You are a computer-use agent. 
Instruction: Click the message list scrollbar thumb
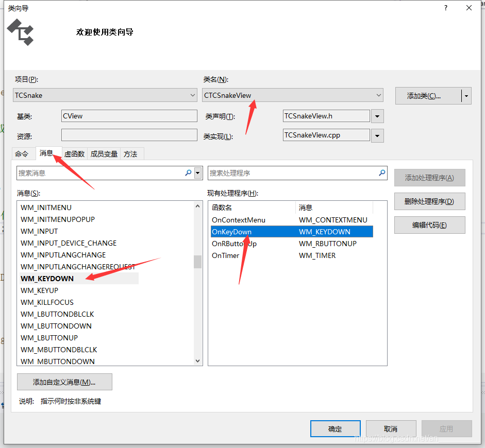197,262
